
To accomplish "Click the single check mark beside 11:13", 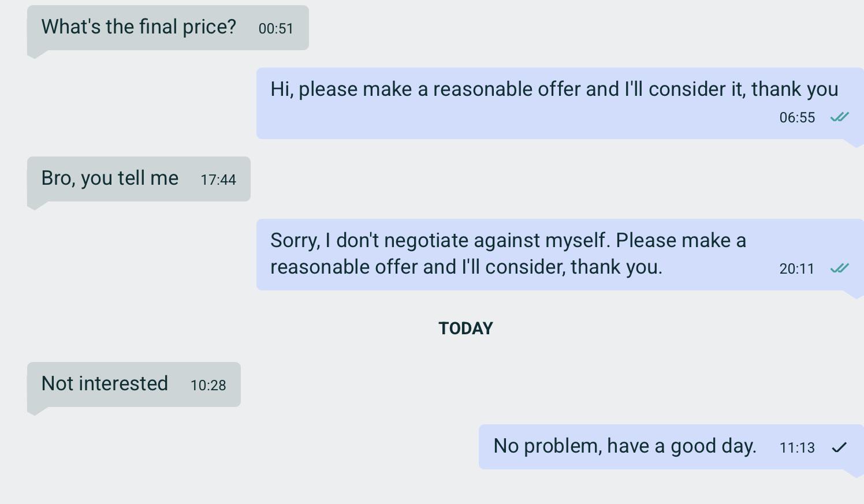I will 839,447.
